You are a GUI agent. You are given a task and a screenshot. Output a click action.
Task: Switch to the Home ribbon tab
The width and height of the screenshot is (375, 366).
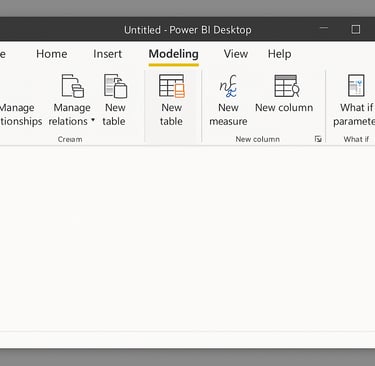[x=52, y=54]
